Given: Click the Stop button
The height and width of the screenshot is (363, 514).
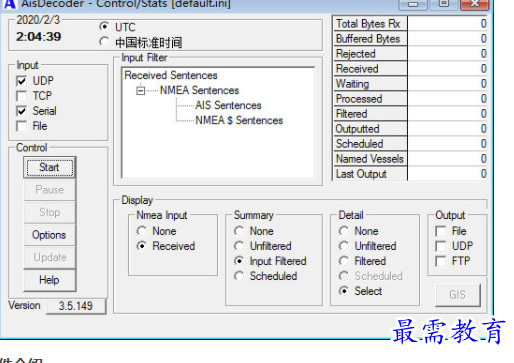Looking at the screenshot, I should (50, 212).
